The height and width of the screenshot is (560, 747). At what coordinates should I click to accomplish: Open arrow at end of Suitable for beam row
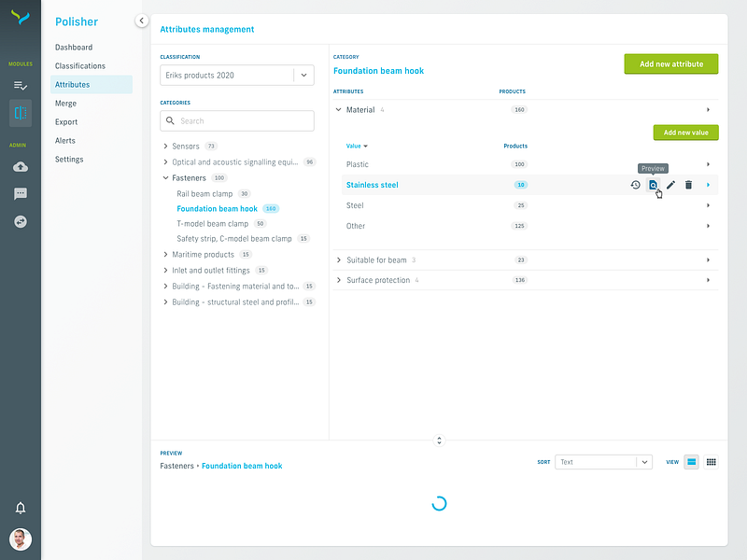tap(708, 260)
